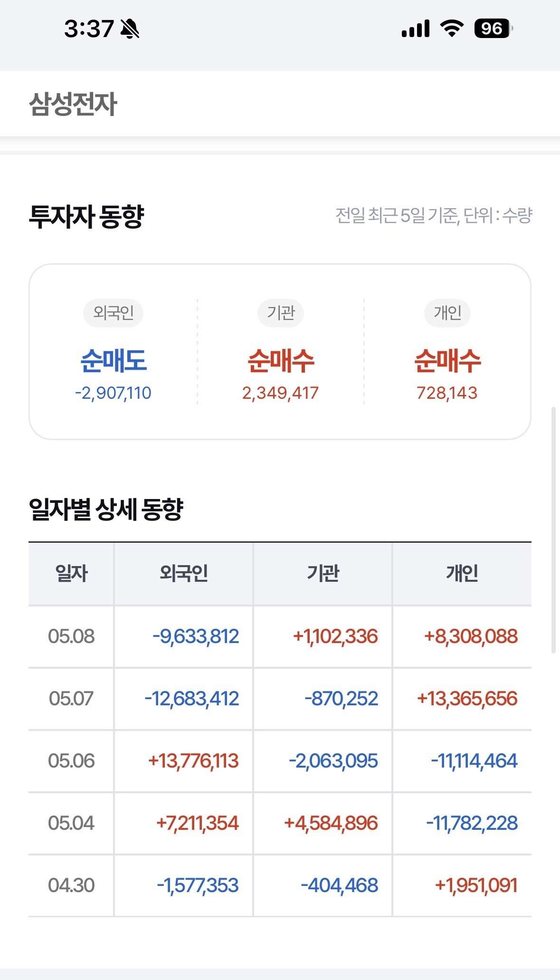560x980 pixels.
Task: Tap the battery level indicator
Action: 494,29
